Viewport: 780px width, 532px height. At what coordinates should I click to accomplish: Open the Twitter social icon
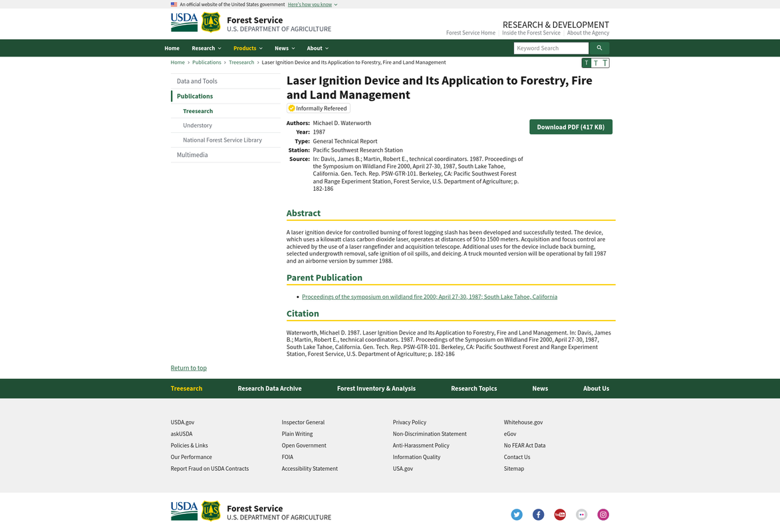pos(517,515)
